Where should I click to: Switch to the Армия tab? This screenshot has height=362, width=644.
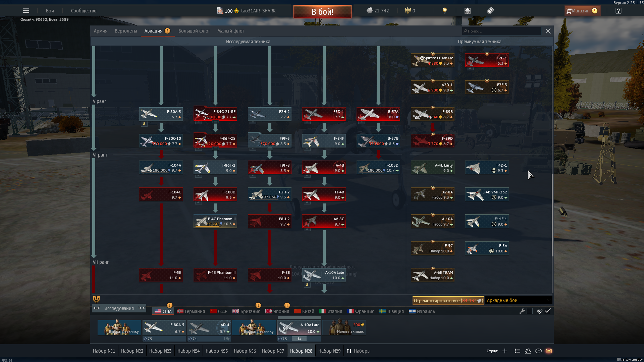(101, 31)
